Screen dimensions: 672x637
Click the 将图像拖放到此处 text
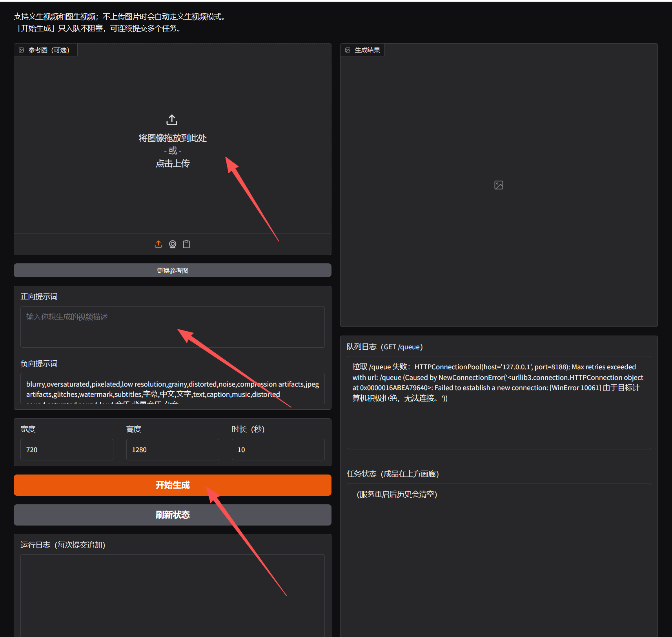pos(173,138)
